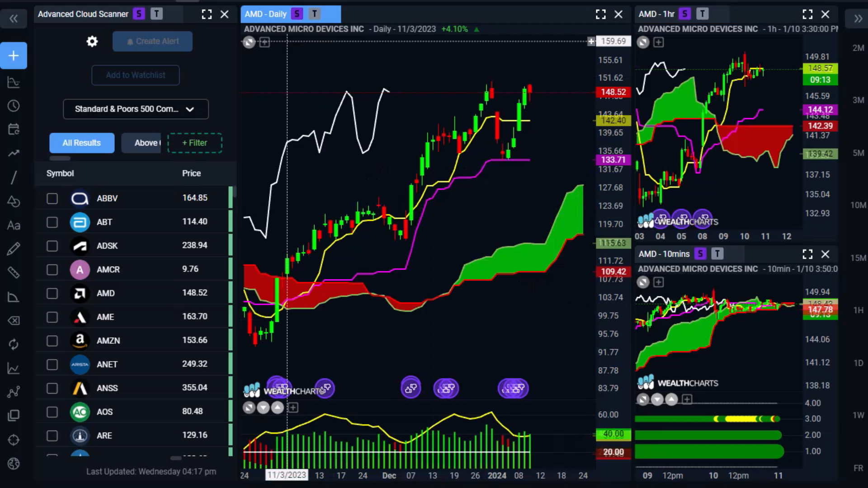868x488 pixels.
Task: Maximize the AMD Daily chart panel
Action: 600,14
